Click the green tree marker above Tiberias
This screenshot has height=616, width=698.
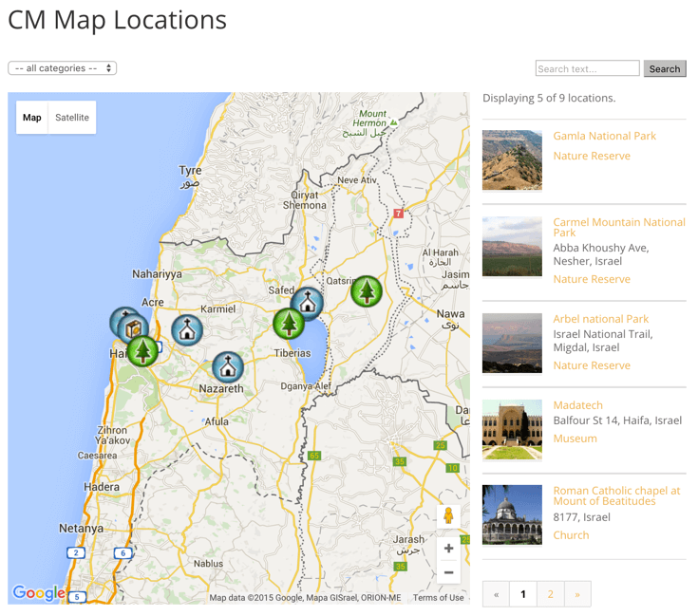pyautogui.click(x=289, y=324)
